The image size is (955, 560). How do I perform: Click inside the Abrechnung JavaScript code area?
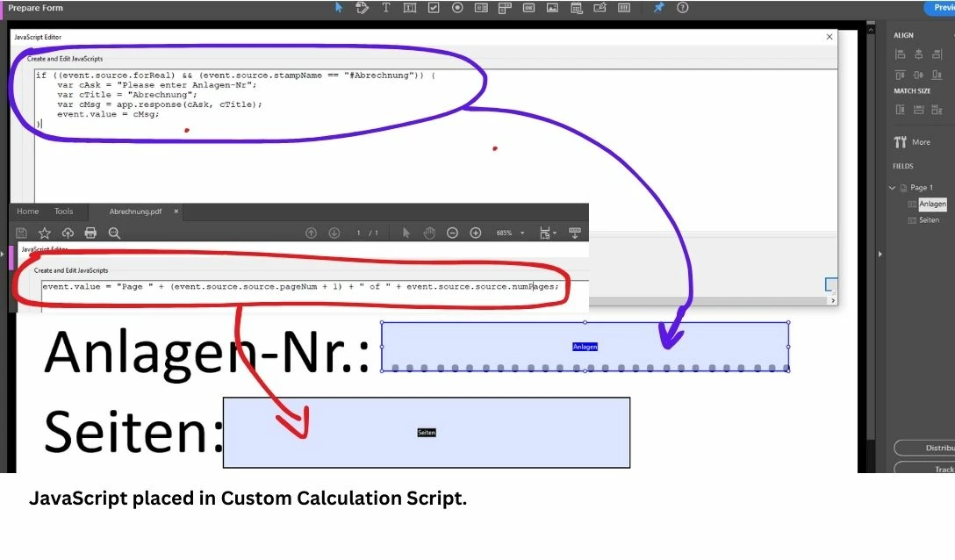click(x=435, y=135)
